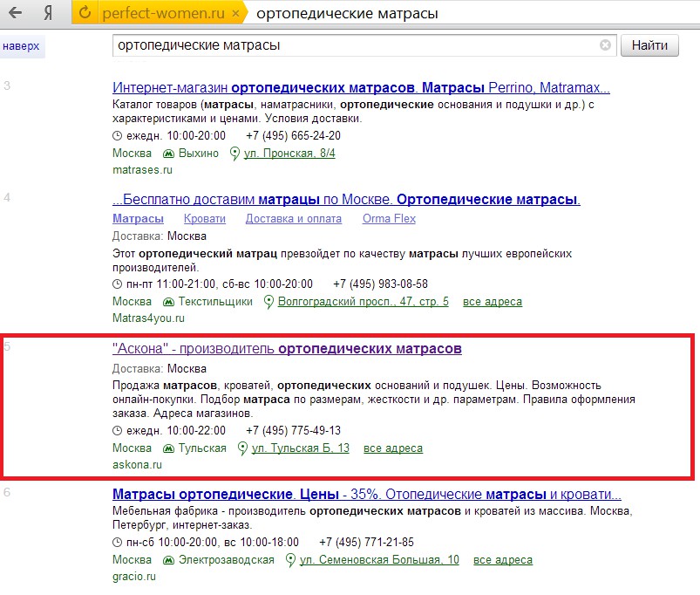The image size is (700, 595).
Task: Open address link ул. Тульская Б, 13
Action: (301, 448)
